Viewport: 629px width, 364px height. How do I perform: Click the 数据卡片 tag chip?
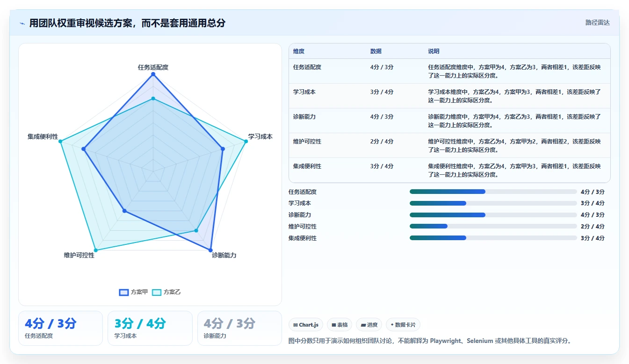coord(403,325)
